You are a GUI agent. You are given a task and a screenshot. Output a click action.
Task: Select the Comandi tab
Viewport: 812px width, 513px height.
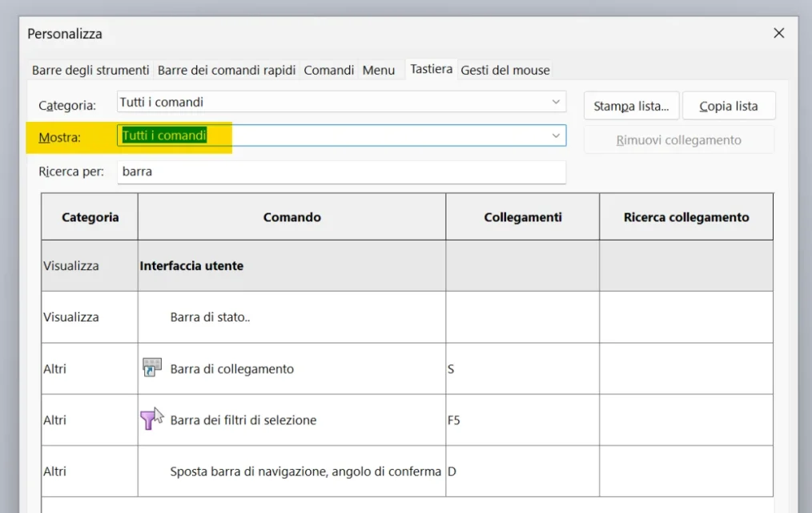pyautogui.click(x=328, y=70)
